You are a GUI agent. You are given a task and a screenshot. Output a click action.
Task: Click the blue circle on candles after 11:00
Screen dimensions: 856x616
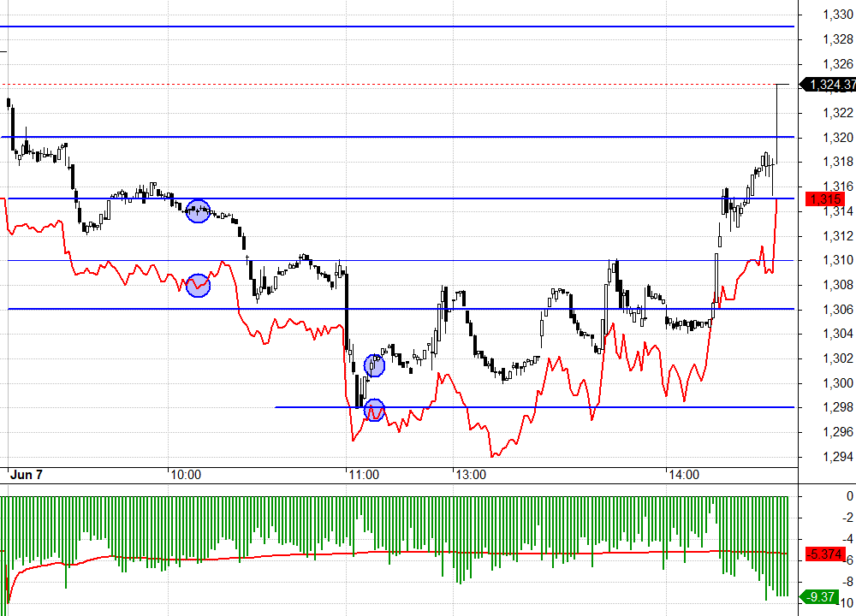[x=374, y=365]
